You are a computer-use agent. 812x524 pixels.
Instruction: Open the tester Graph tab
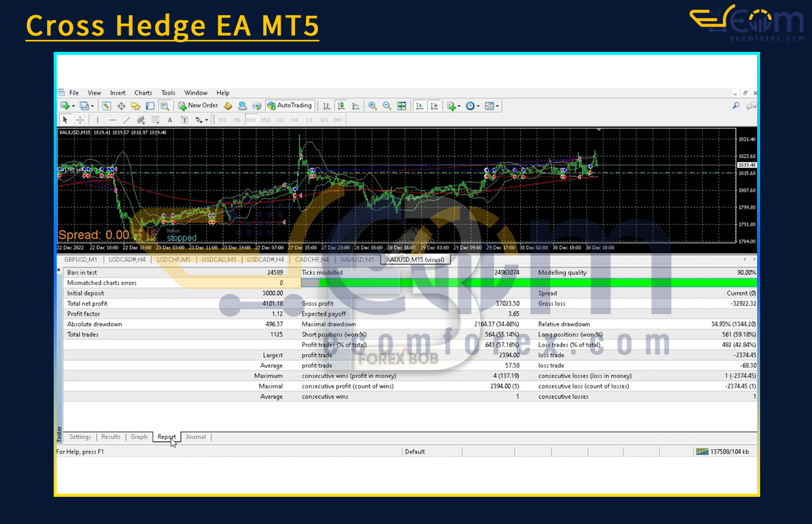139,437
